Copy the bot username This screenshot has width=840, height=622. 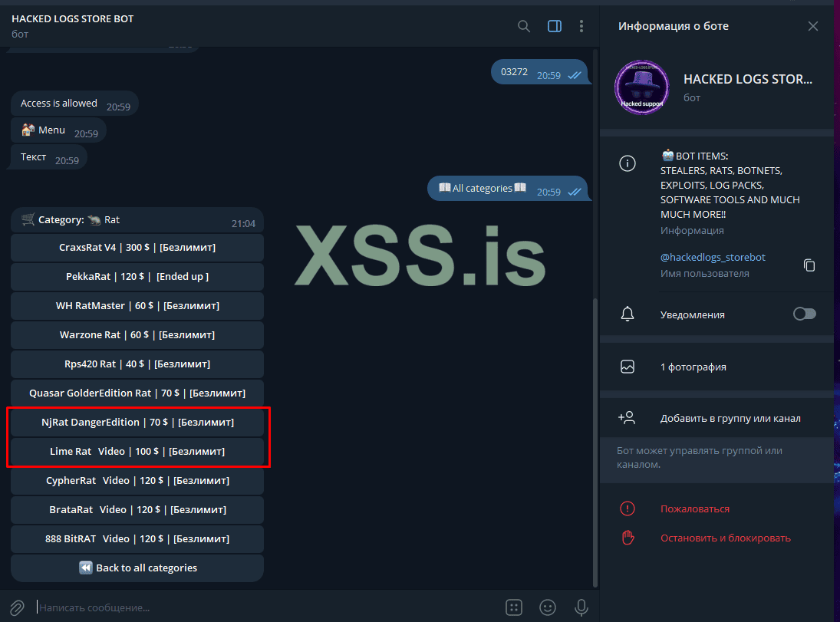tap(809, 265)
